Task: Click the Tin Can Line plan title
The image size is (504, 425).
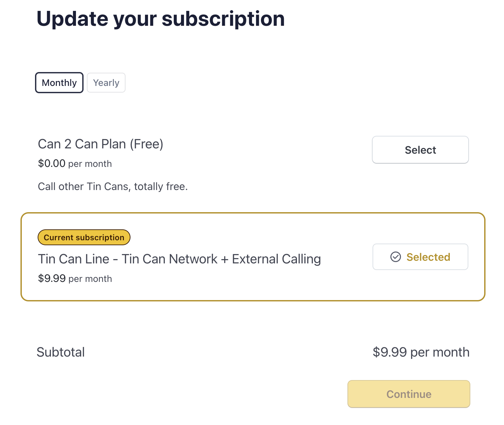Action: [x=179, y=259]
